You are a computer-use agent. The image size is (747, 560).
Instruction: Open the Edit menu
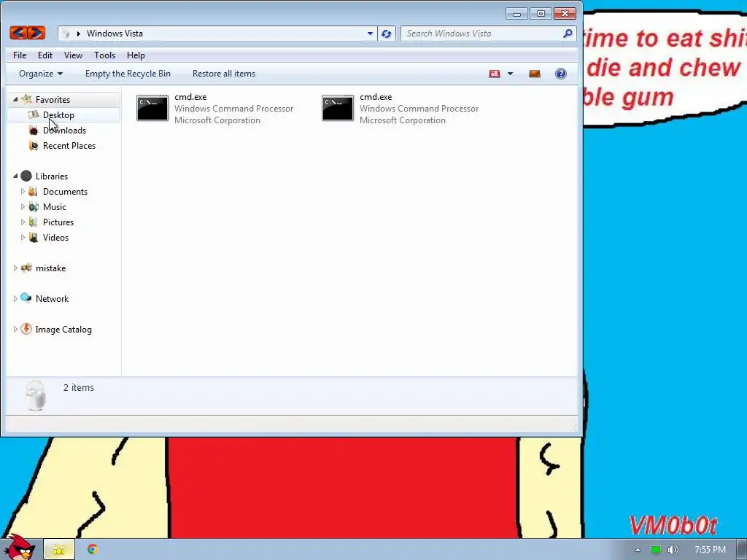pos(45,55)
